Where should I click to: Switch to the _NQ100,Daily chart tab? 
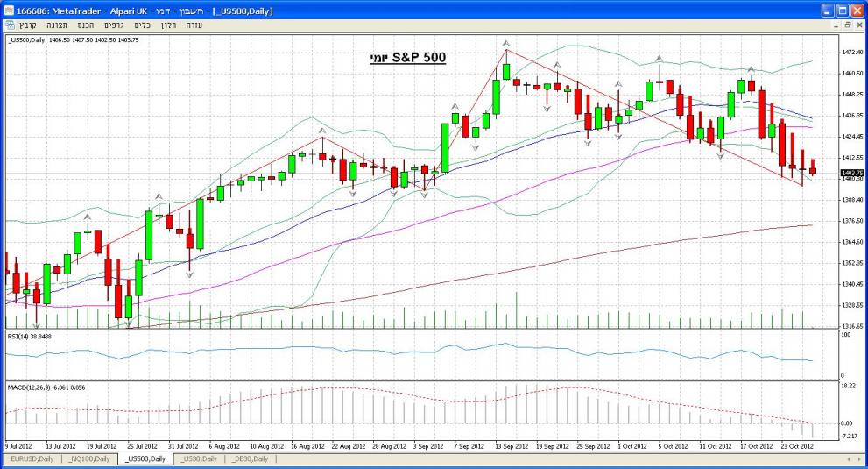(89, 458)
